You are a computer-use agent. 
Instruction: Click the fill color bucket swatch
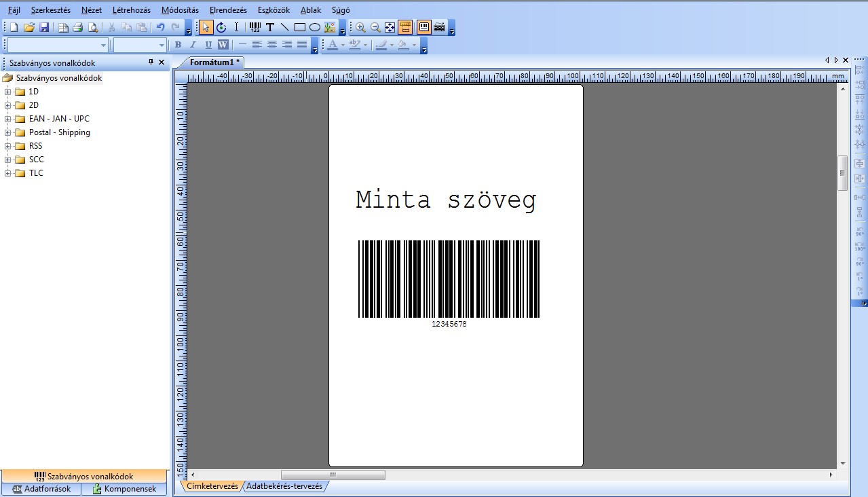(x=404, y=45)
